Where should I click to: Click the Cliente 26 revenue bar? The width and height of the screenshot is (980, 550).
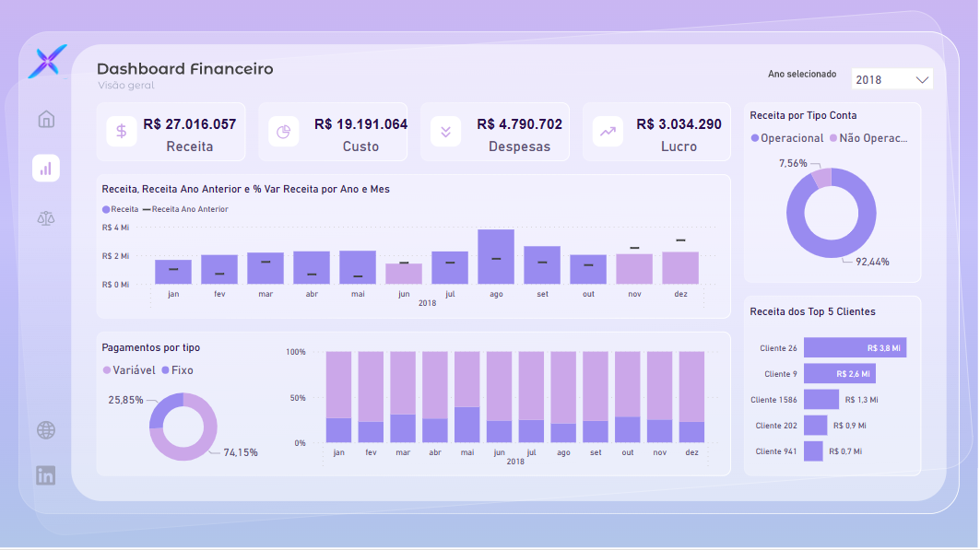coord(855,347)
